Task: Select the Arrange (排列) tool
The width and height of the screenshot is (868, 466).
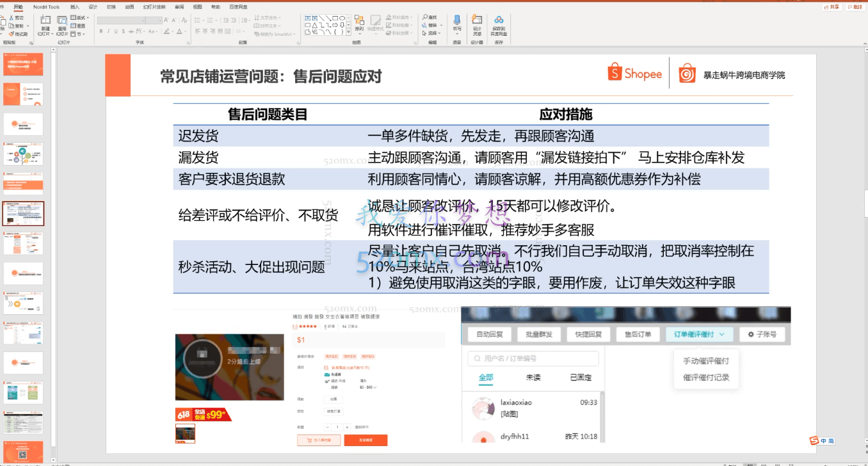Action: (x=360, y=24)
